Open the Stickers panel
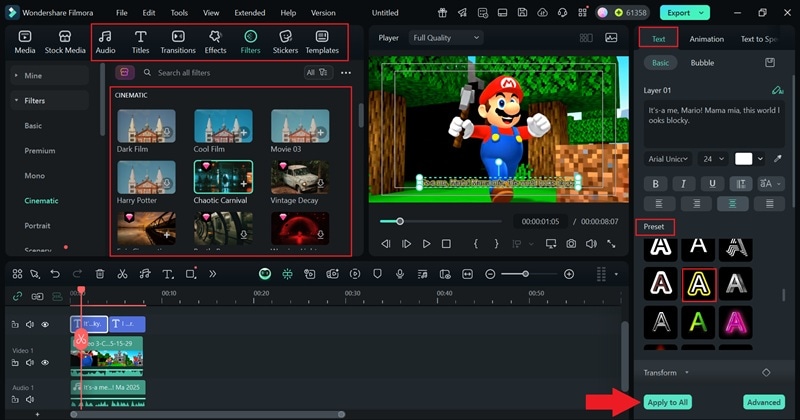The width and height of the screenshot is (800, 420). pyautogui.click(x=285, y=41)
